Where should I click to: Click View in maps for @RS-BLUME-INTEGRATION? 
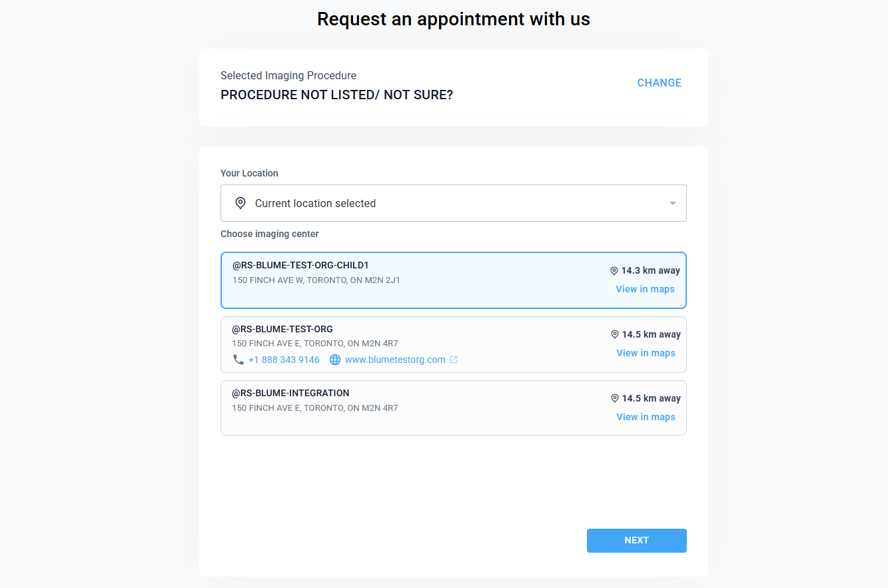646,416
